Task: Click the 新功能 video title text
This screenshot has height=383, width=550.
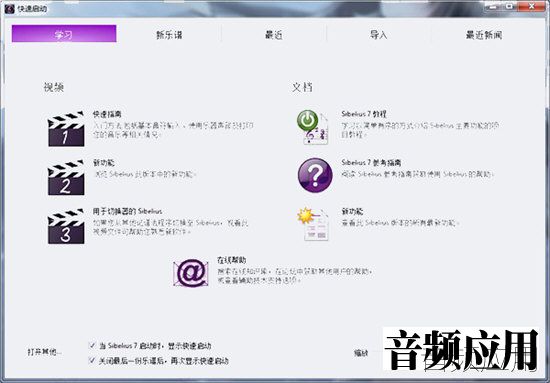Action: point(103,163)
